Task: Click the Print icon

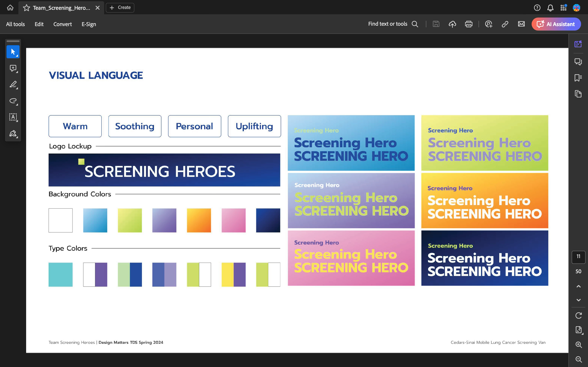Action: pos(468,24)
